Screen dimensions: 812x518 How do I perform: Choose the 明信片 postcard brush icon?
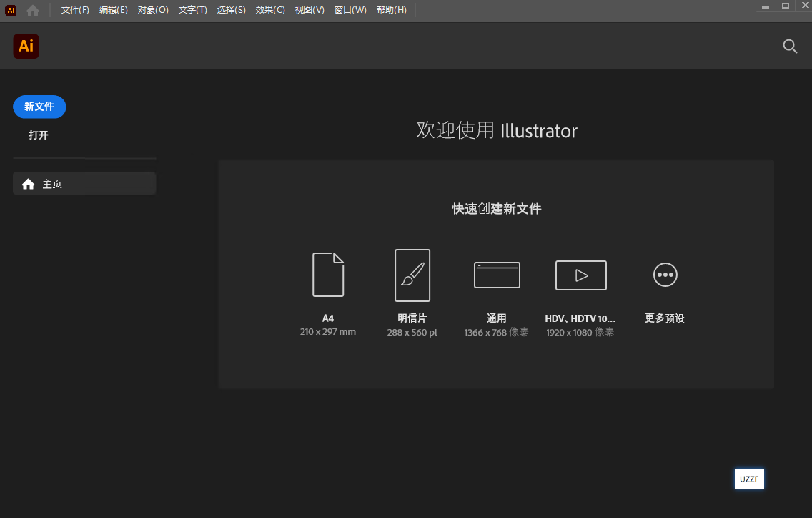[412, 275]
